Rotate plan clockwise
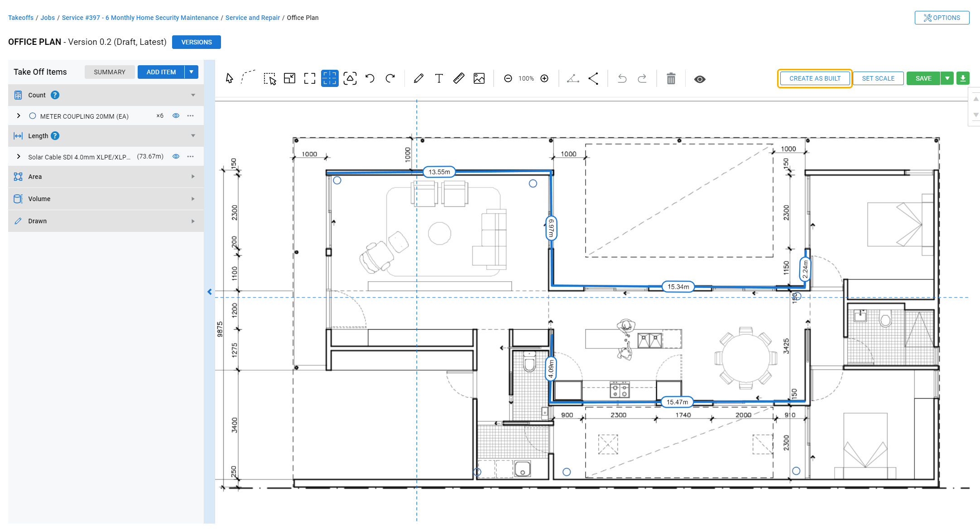Image resolution: width=980 pixels, height=529 pixels. (390, 78)
